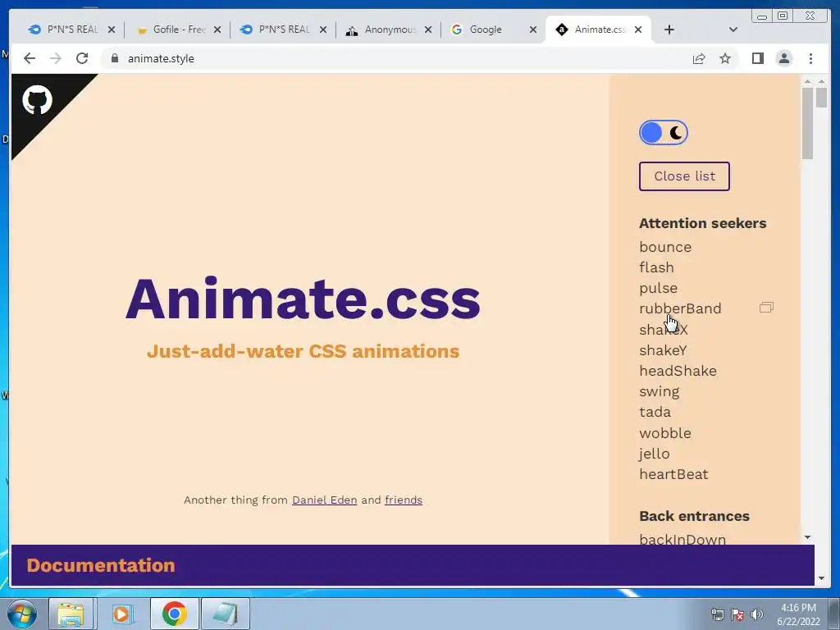
Task: Select rubberBand in the animation list
Action: point(680,308)
